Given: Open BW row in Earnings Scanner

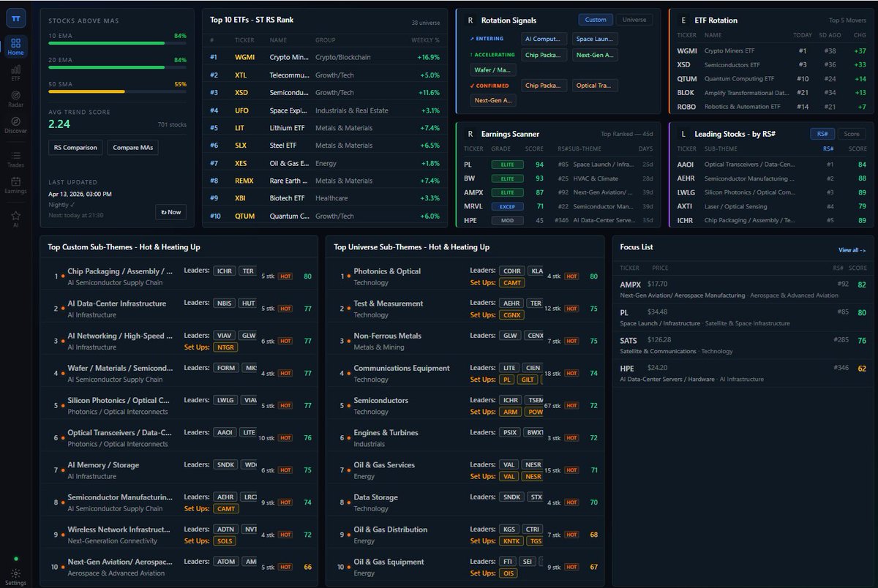Looking at the screenshot, I should (x=560, y=178).
